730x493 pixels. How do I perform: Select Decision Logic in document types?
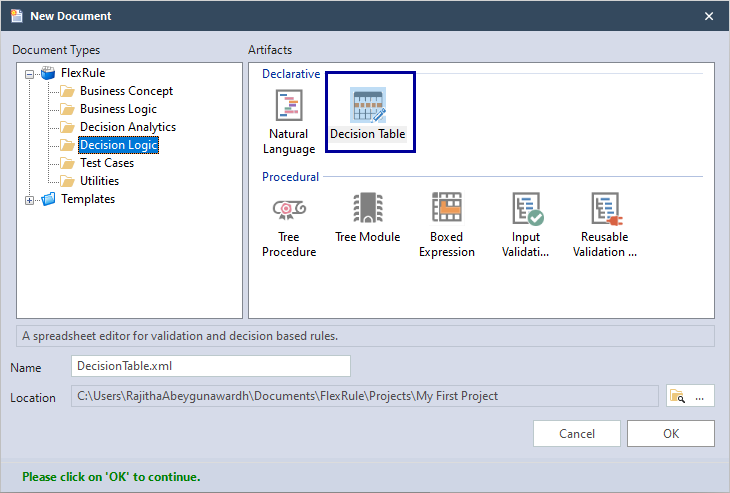click(x=119, y=145)
